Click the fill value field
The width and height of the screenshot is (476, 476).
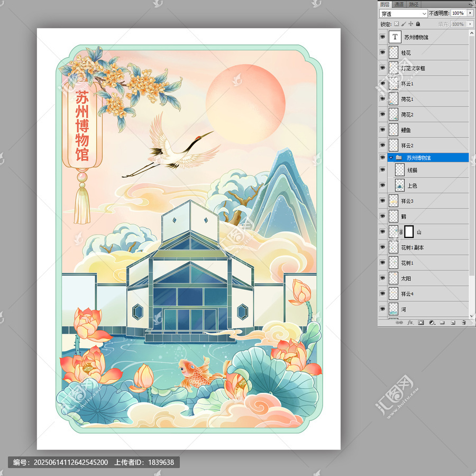coord(459,24)
